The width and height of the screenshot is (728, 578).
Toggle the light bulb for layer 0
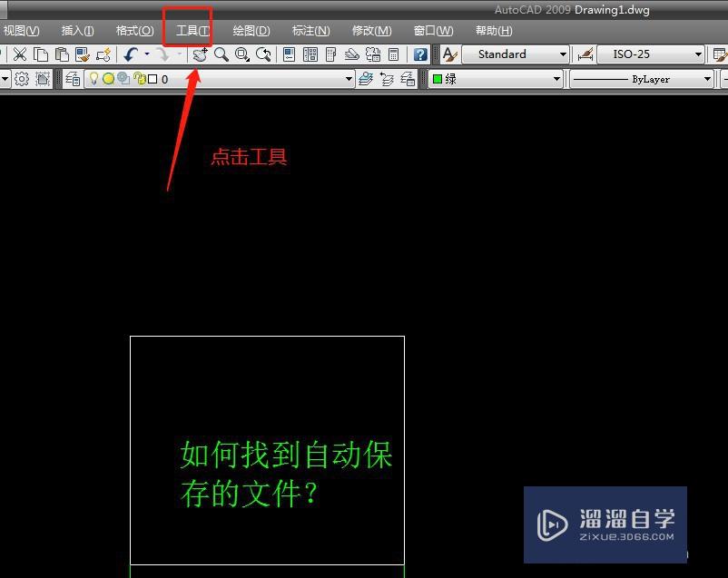tap(94, 78)
